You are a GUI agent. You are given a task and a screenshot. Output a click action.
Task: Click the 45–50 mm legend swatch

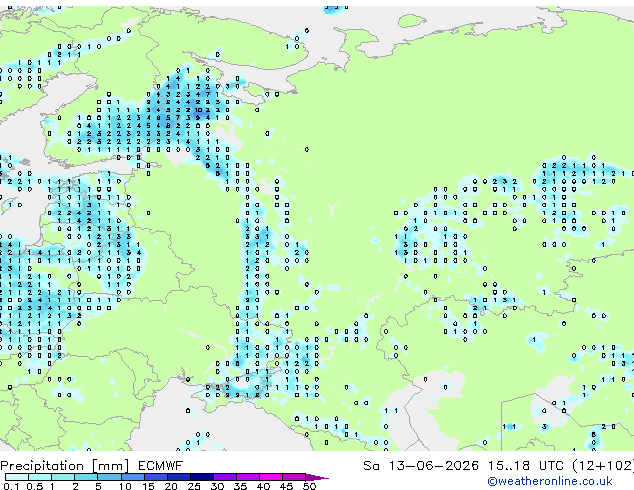(294, 477)
